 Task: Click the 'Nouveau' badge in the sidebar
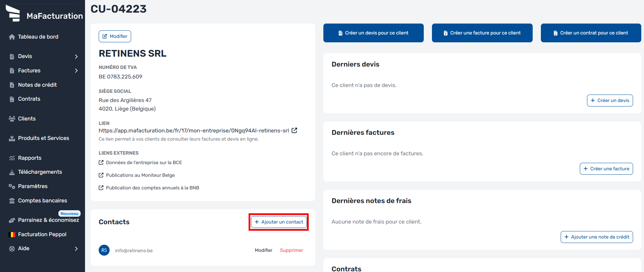pyautogui.click(x=70, y=214)
